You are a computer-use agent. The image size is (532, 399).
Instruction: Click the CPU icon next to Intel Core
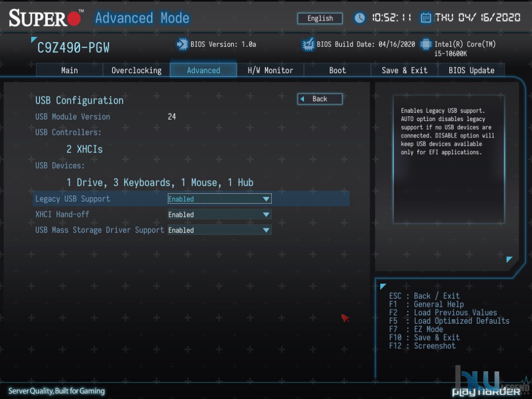click(x=426, y=44)
